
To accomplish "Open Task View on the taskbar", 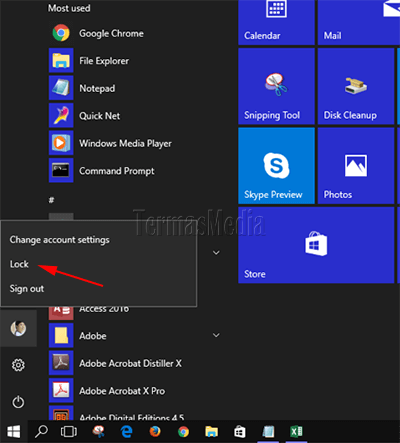I will click(x=69, y=432).
